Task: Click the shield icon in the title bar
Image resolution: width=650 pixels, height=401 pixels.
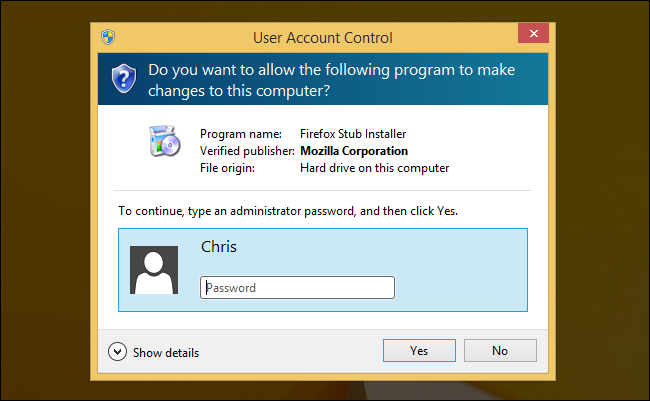Action: coord(108,38)
